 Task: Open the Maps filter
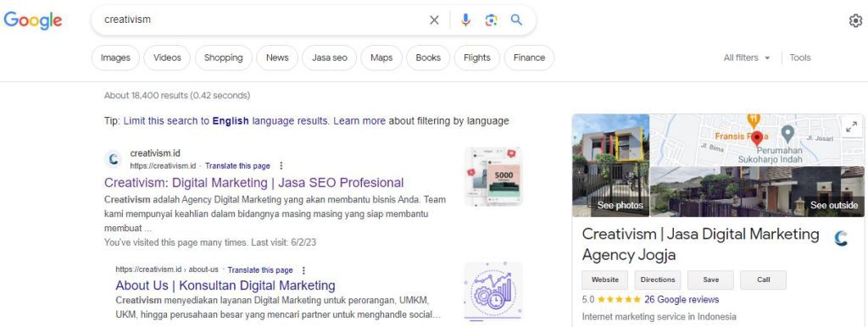[381, 58]
